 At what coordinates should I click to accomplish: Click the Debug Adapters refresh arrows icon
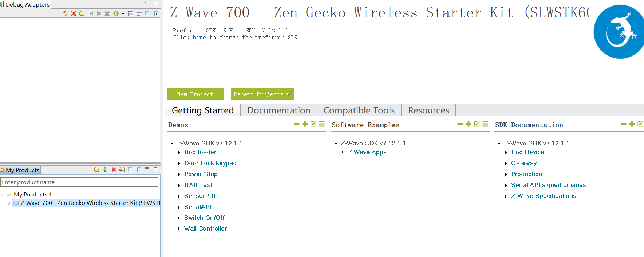(x=65, y=13)
